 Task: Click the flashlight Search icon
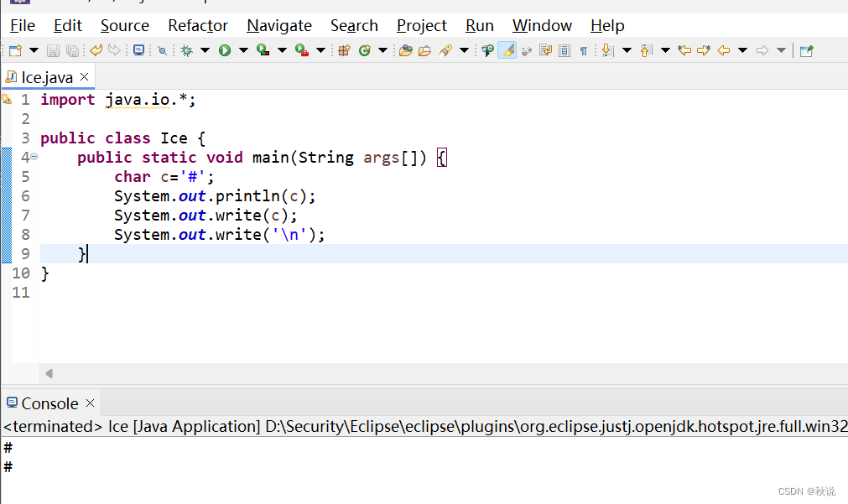(445, 50)
